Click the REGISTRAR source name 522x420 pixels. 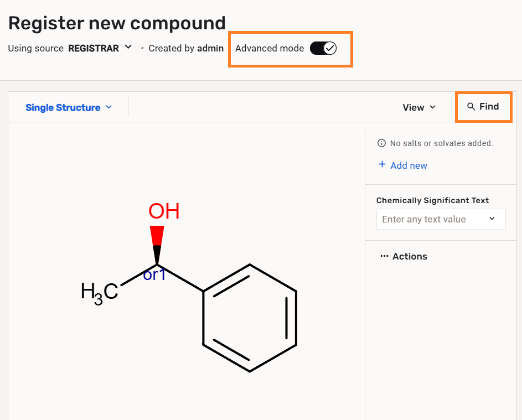tap(94, 48)
